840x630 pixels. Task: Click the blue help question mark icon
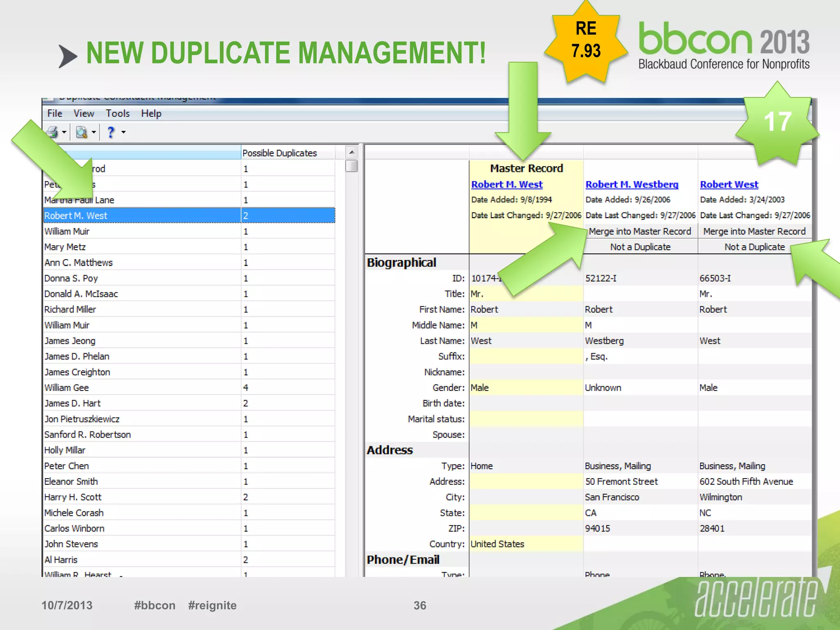point(111,132)
